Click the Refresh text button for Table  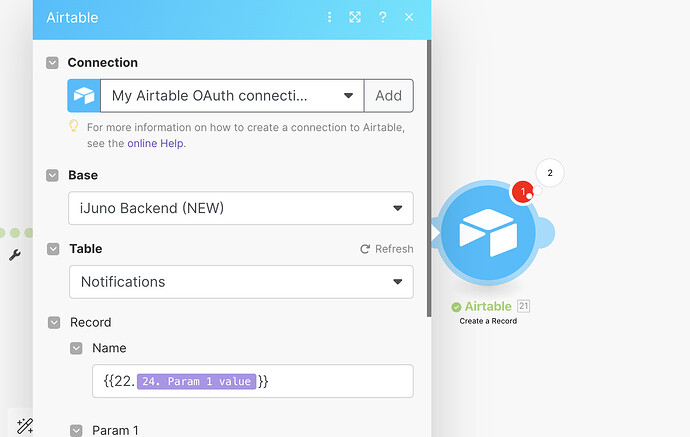coord(394,249)
